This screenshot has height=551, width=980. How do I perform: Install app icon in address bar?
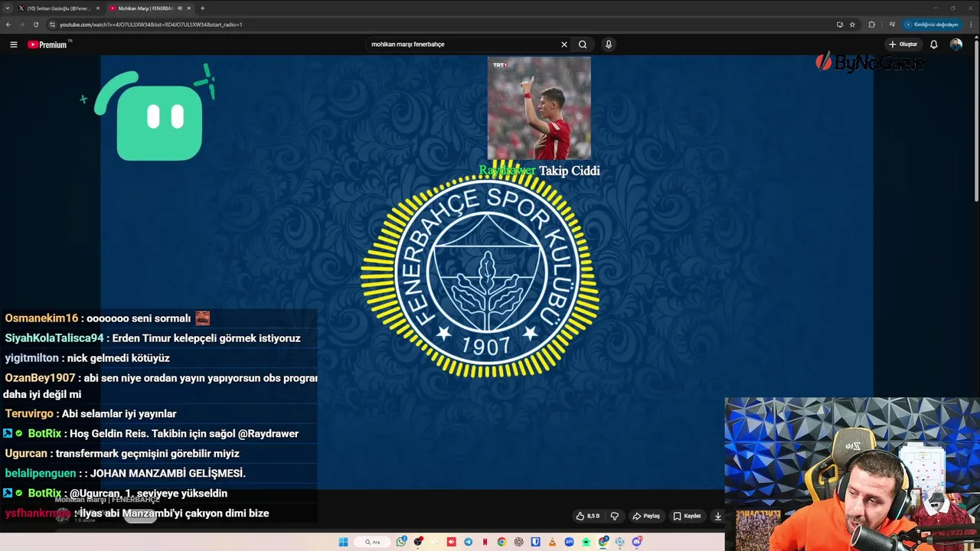[840, 24]
